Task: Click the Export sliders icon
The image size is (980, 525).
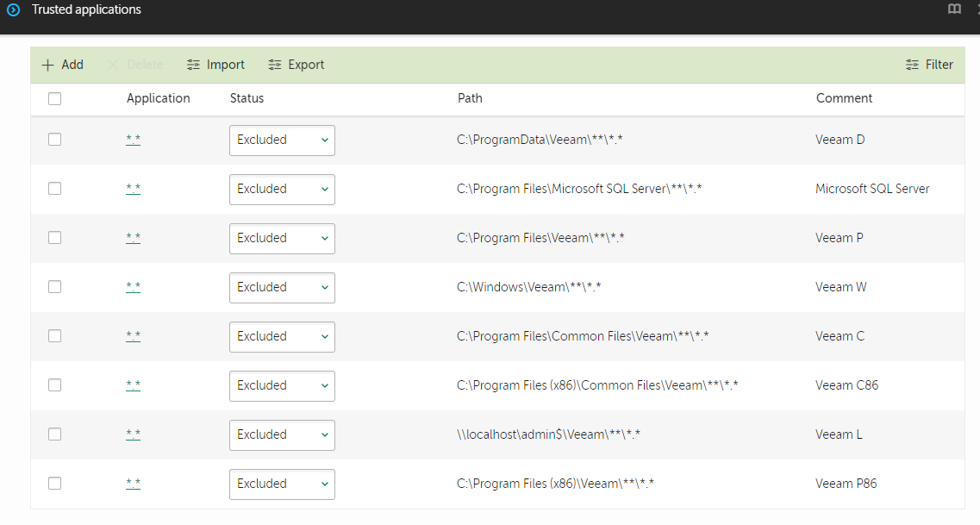Action: click(275, 65)
